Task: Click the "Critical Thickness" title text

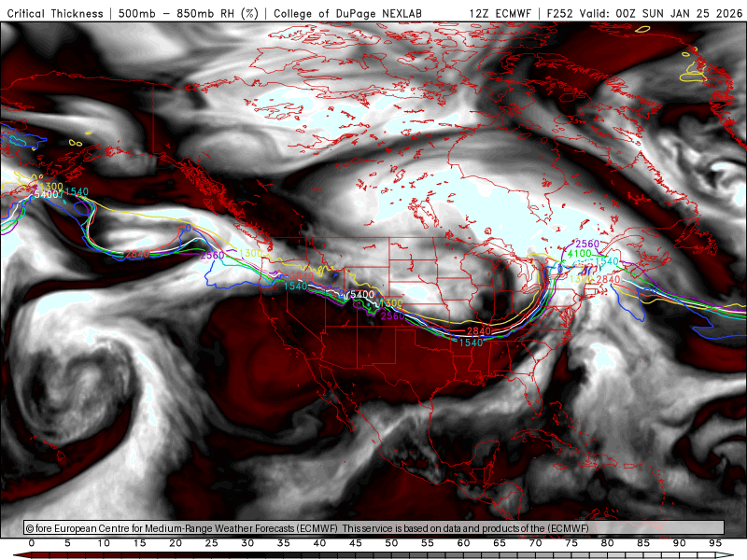Action: [x=55, y=13]
